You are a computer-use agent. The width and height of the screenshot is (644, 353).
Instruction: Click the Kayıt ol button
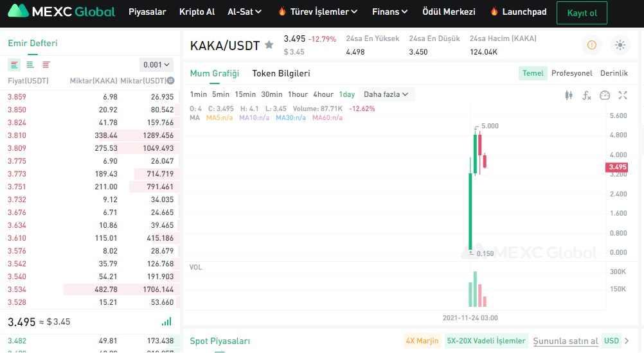[582, 13]
